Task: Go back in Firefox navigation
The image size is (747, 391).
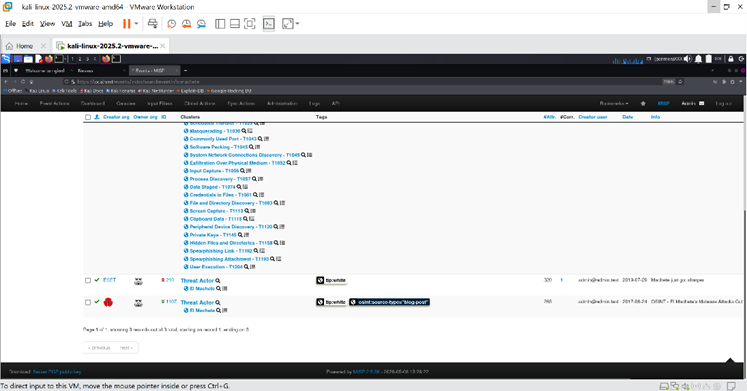Action: 6,81
